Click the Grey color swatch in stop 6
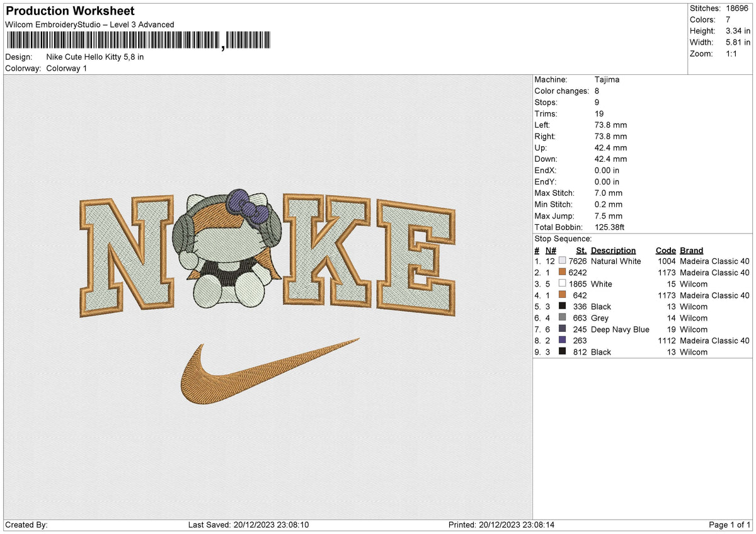Viewport: 756px width, 534px height. point(563,318)
